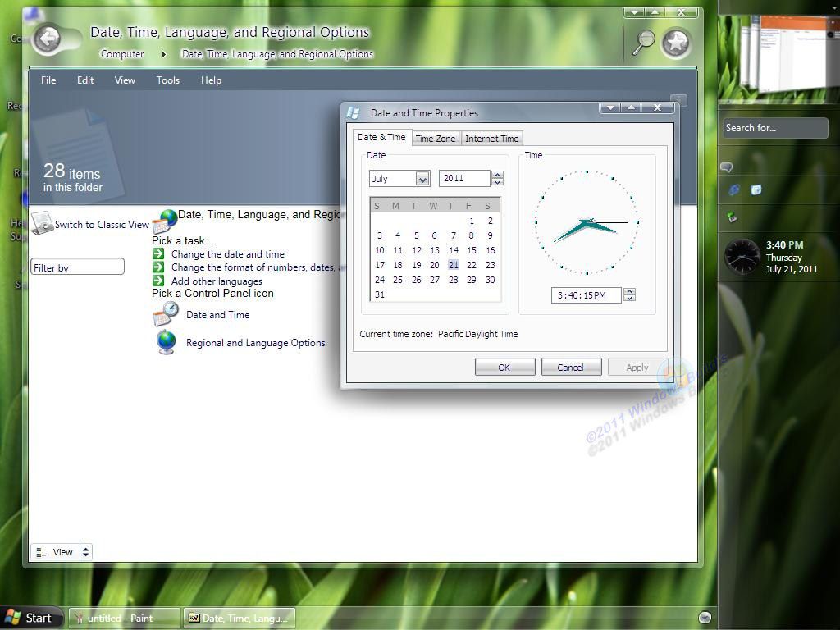
Task: Open the Date and Time link
Action: point(218,315)
